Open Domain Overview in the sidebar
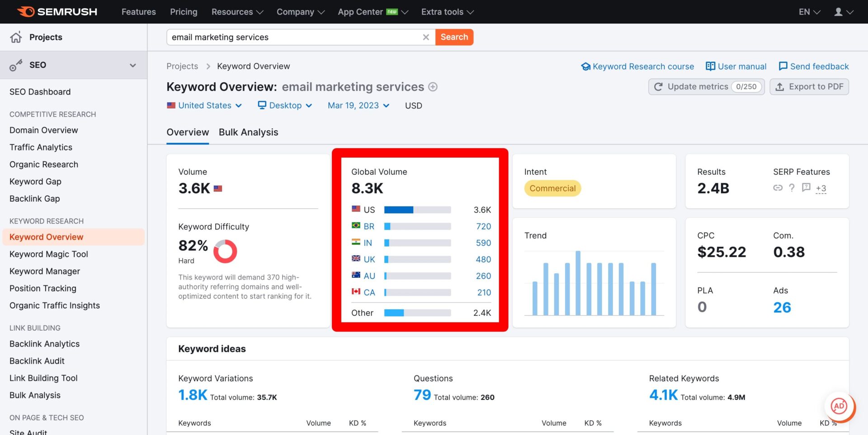This screenshot has width=868, height=435. [44, 130]
